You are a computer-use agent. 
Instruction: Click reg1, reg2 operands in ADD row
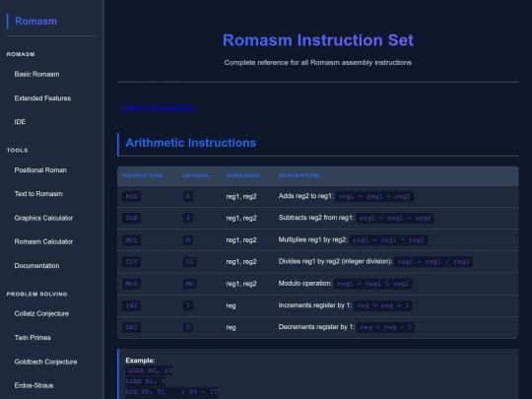241,196
